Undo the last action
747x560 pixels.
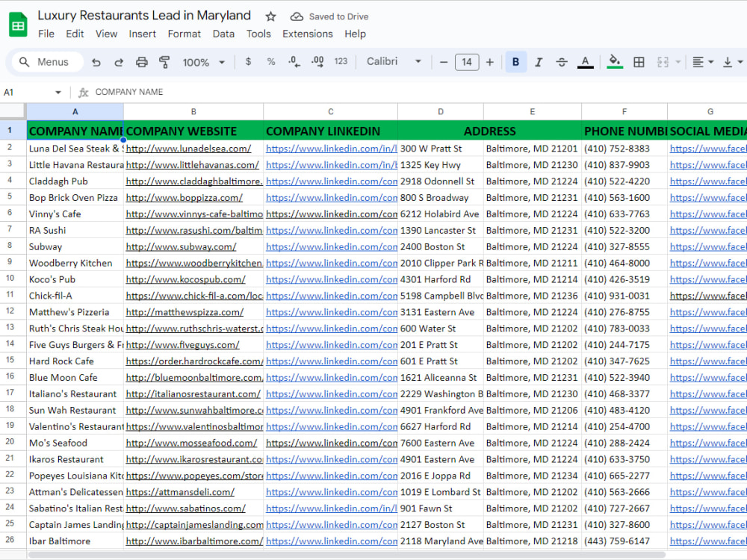pos(96,62)
